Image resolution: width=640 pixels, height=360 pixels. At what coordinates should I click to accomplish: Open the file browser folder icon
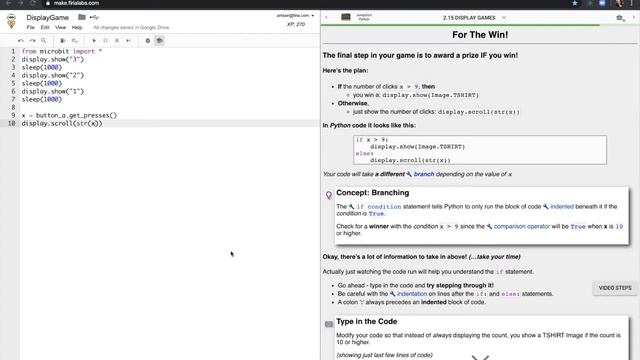(82, 17)
